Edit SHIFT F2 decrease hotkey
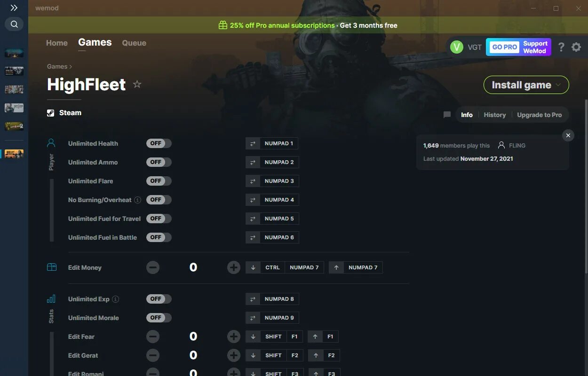588x376 pixels. (274, 355)
